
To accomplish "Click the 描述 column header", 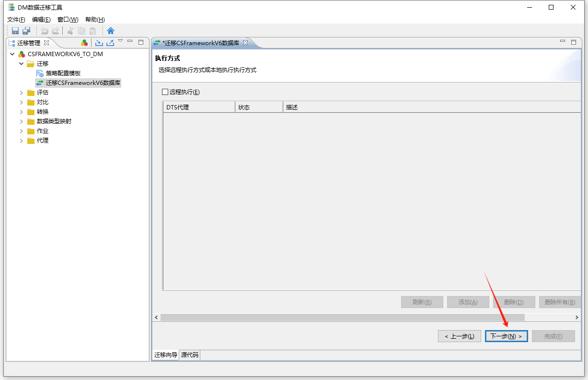I will click(x=432, y=107).
